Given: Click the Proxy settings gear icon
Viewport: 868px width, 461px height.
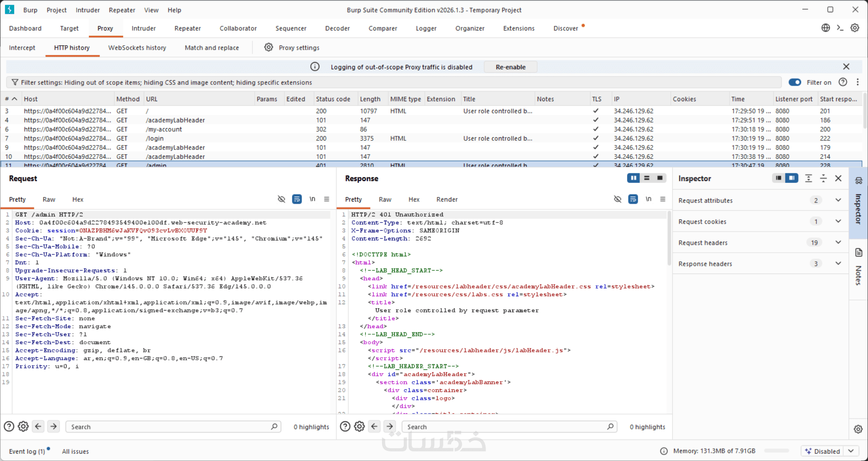Looking at the screenshot, I should pos(269,47).
